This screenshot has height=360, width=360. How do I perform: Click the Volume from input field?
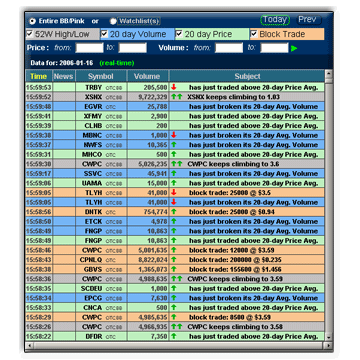229,48
